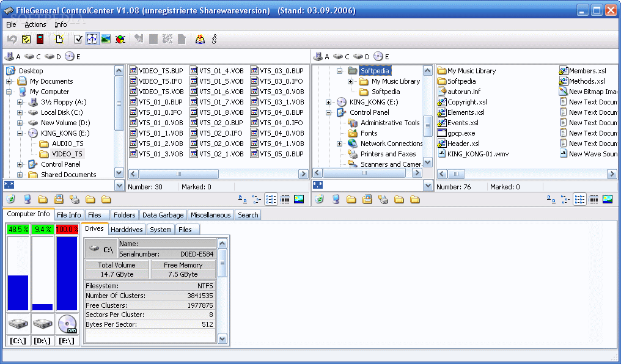
Task: Switch right pane to details view
Action: [x=593, y=199]
